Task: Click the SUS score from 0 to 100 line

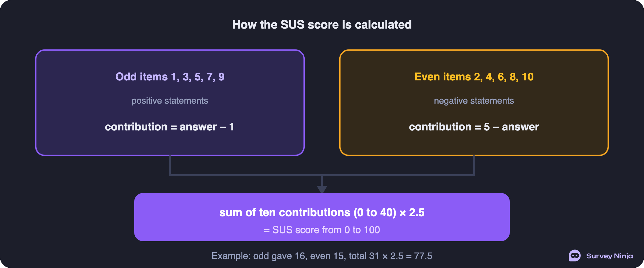Action: 322,230
